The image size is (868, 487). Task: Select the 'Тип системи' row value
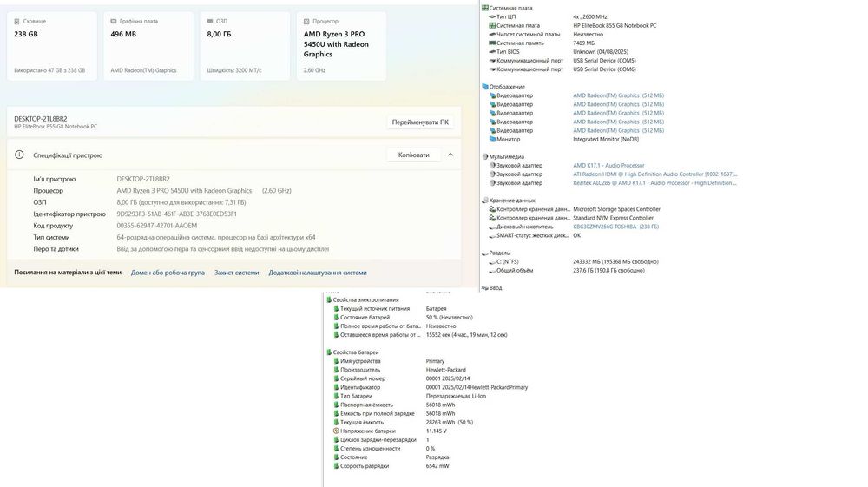point(216,237)
